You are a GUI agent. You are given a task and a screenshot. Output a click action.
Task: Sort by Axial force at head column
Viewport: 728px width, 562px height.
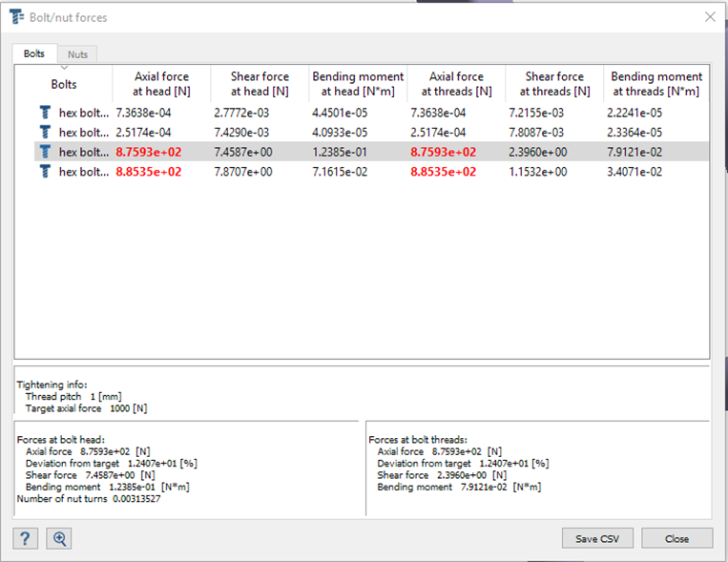click(x=161, y=84)
